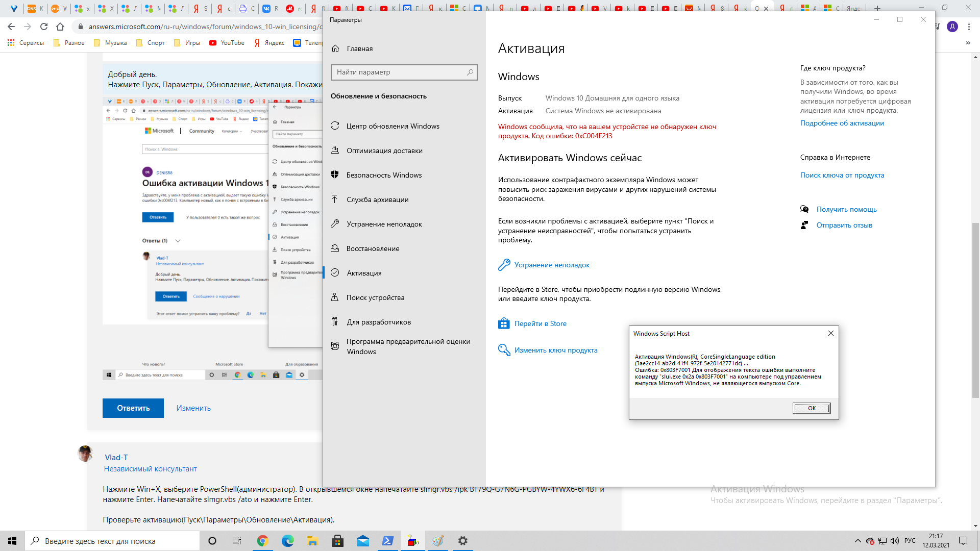Viewport: 980px width, 551px height.
Task: Open Спорт bookmark folder
Action: coord(150,43)
